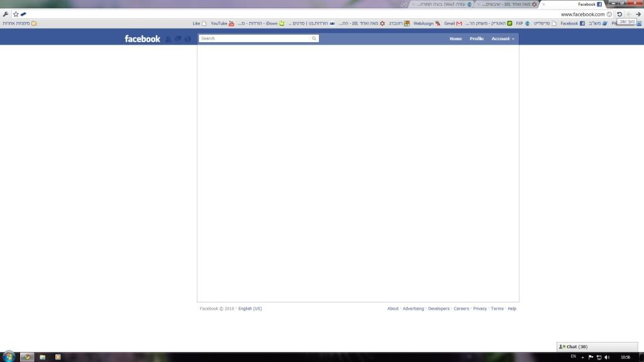Open the Chat (30) panel
Screen dimensions: 644x362
pos(597,347)
